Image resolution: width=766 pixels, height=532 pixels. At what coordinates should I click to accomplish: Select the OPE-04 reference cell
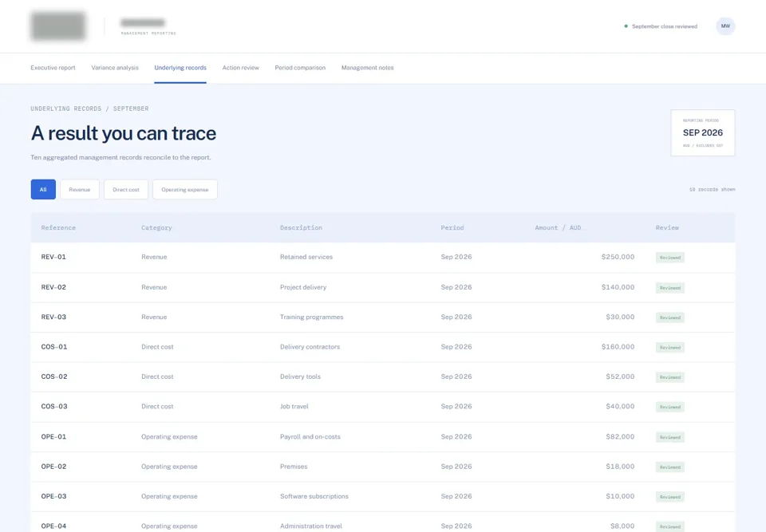coord(53,526)
